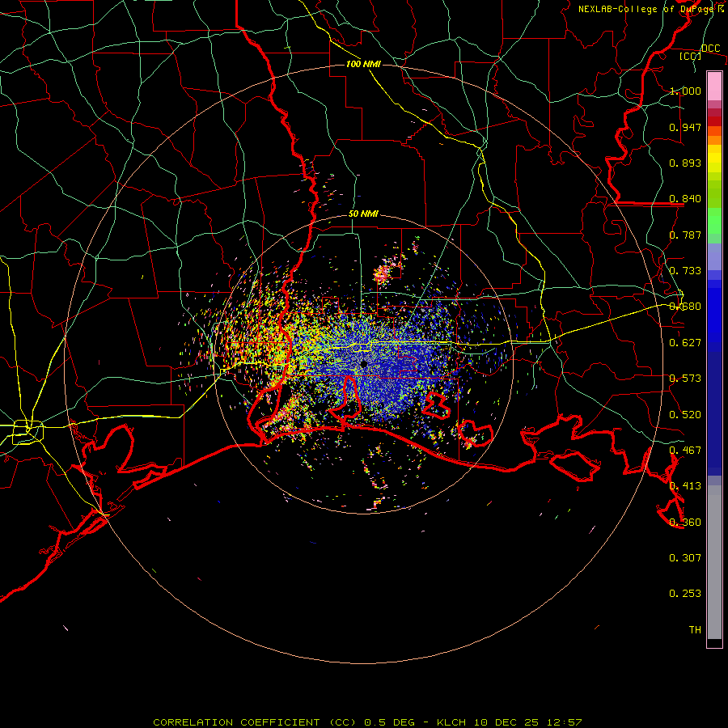
Task: Click the 0.307 legend value
Action: [685, 558]
